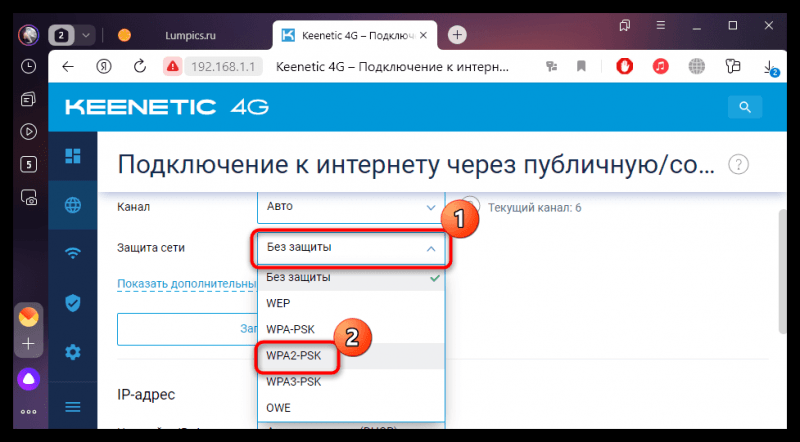The image size is (800, 442).
Task: Open the Канал dropdown set to Авто
Action: [351, 207]
